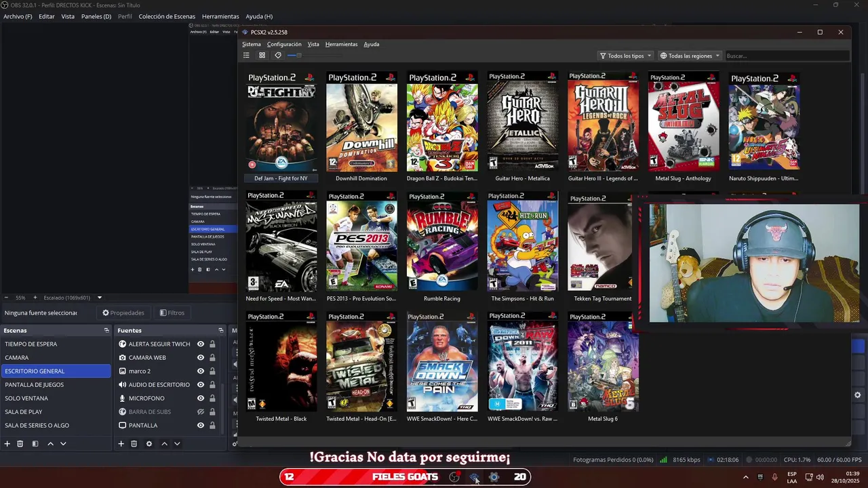Select Def Jam - Fight for NY cover
The width and height of the screenshot is (868, 488).
(x=281, y=122)
